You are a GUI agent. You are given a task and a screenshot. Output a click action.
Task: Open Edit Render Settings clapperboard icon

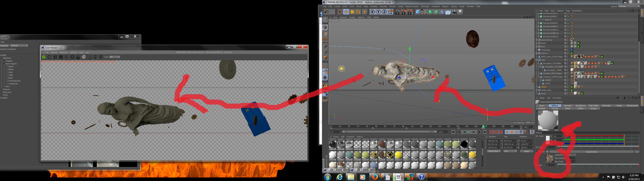pos(410,12)
